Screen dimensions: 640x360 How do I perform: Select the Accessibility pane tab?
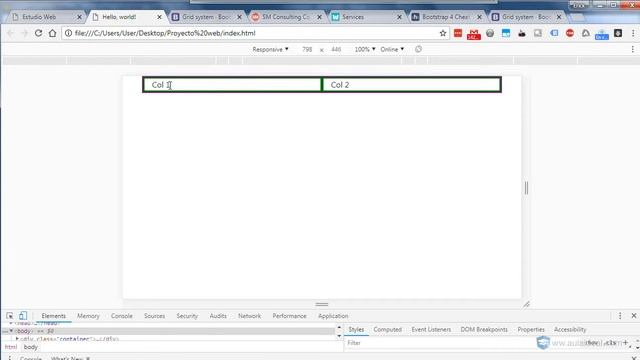coord(570,329)
